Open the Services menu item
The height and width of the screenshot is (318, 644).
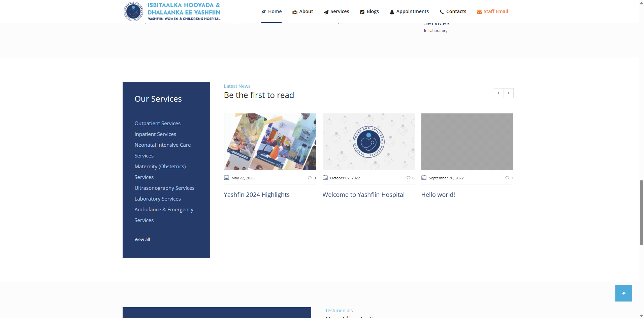336,11
